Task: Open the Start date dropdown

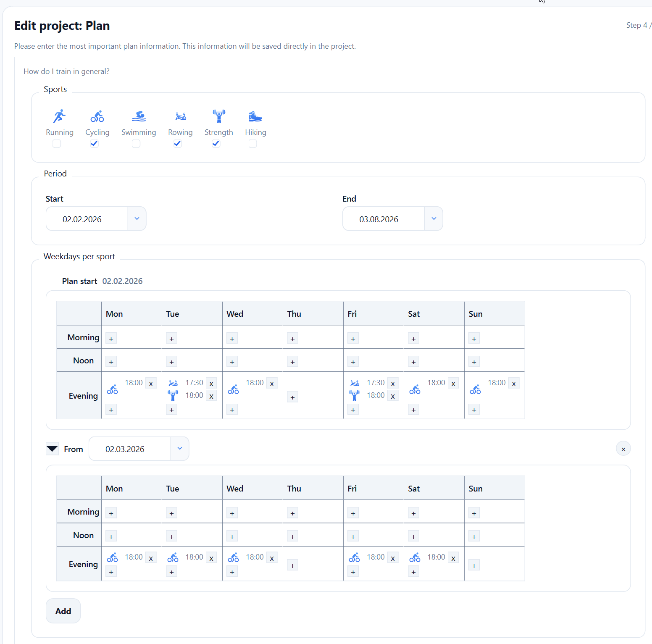Action: point(137,218)
